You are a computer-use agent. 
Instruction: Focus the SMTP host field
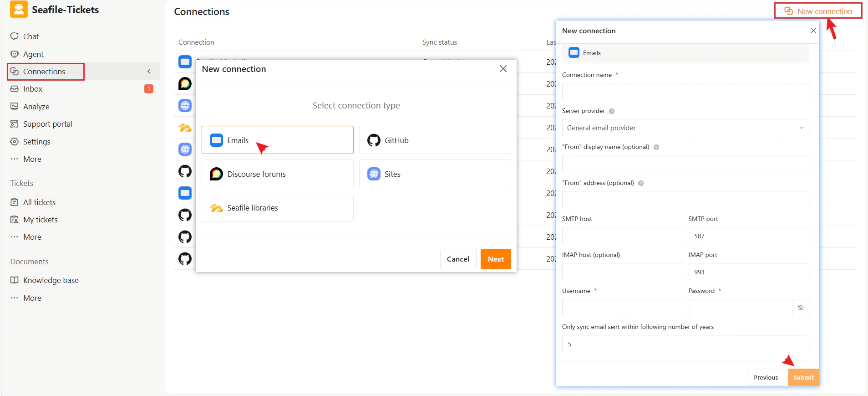pos(623,236)
